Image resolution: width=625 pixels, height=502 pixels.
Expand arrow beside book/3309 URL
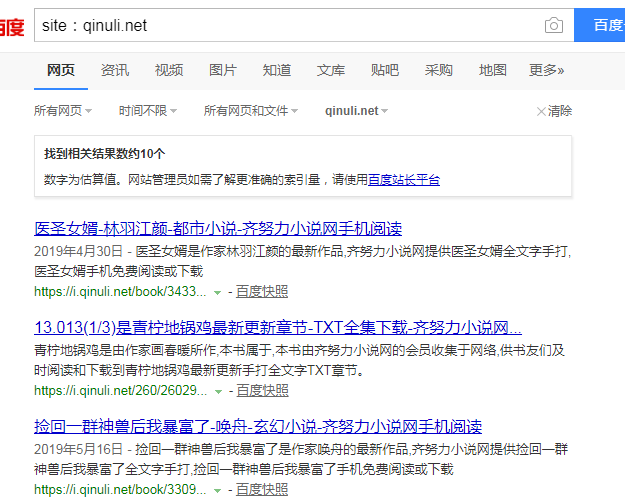pos(217,490)
